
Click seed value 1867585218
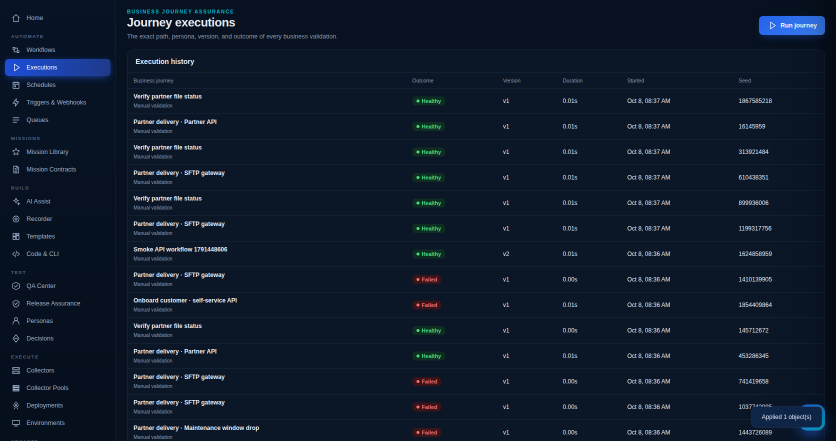[x=755, y=101]
